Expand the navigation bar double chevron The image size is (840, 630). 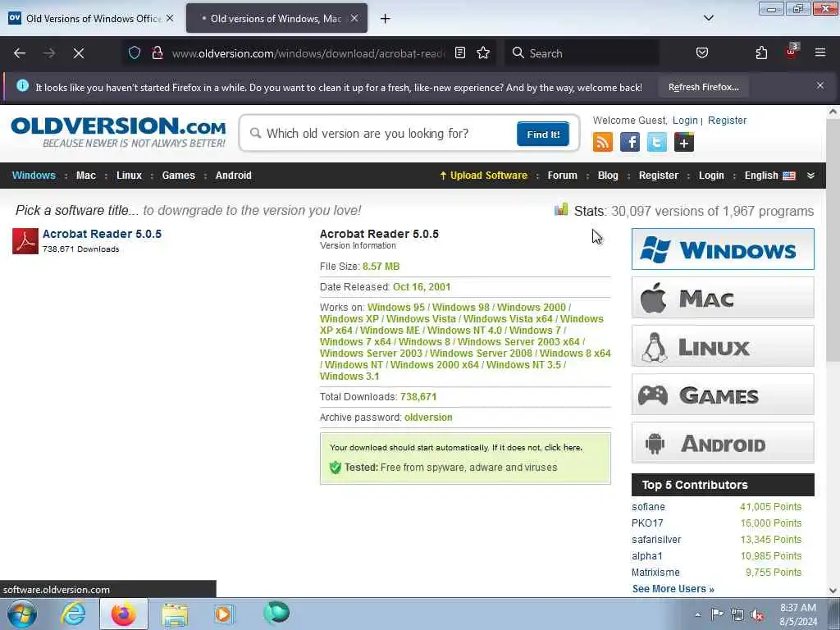810,176
